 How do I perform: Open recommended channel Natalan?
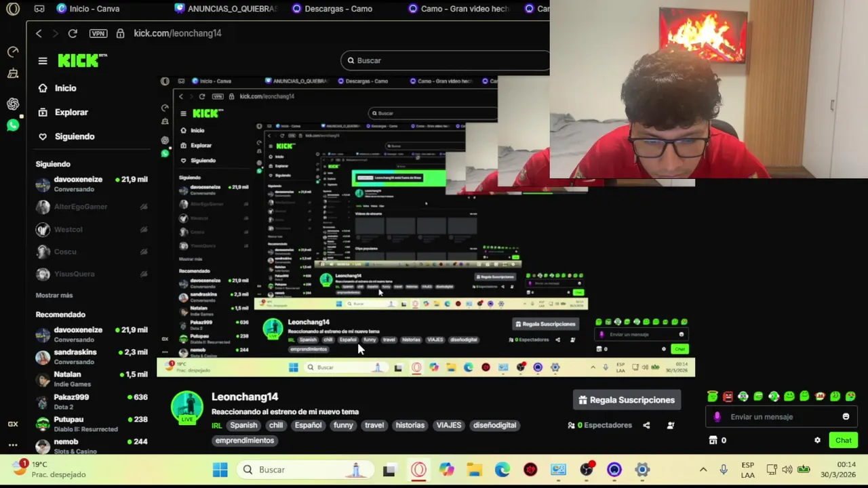(x=92, y=379)
